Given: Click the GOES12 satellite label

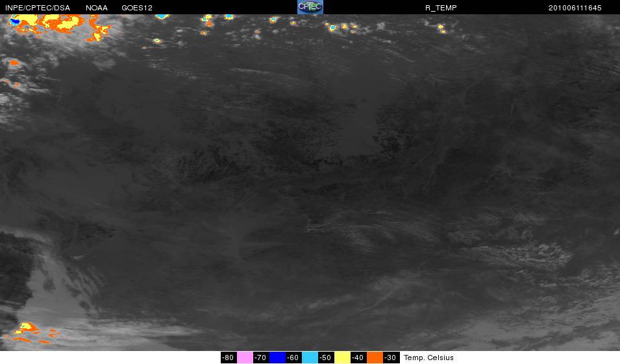Looking at the screenshot, I should click(x=137, y=8).
